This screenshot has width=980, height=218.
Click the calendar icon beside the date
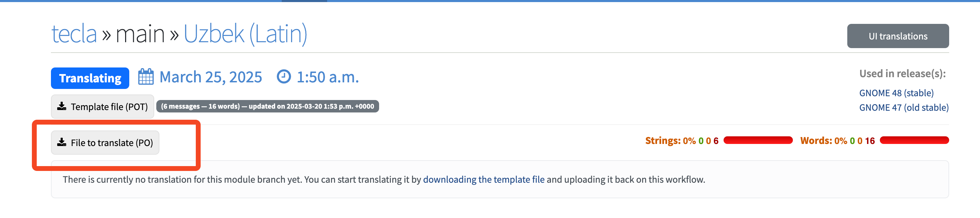[146, 77]
